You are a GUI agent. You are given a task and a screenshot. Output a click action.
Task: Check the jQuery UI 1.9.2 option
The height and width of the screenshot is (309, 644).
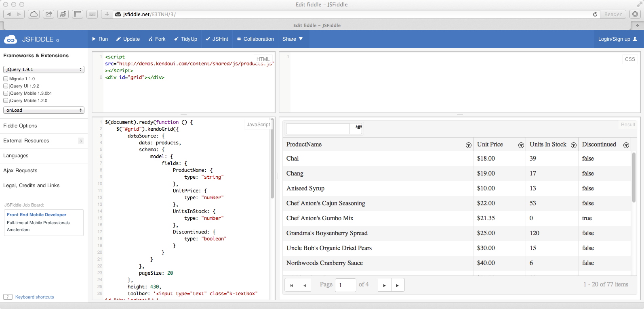6,86
